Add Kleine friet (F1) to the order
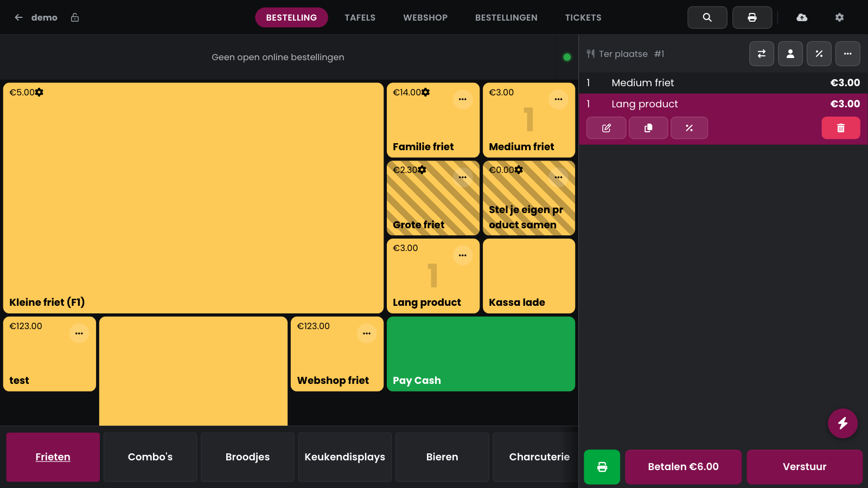This screenshot has height=488, width=868. [193, 198]
